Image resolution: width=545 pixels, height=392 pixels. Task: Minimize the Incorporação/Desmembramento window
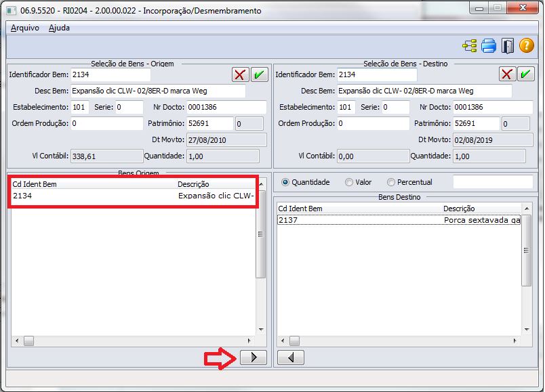(x=479, y=8)
